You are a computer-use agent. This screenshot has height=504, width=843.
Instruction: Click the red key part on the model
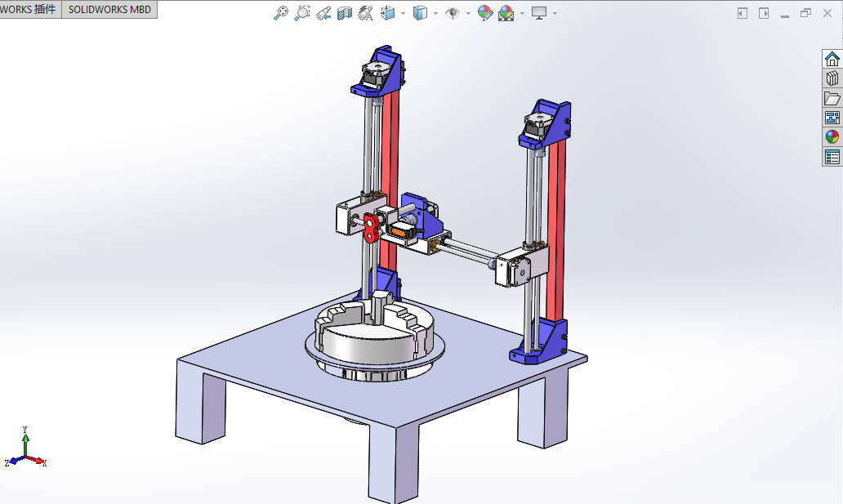[x=370, y=228]
